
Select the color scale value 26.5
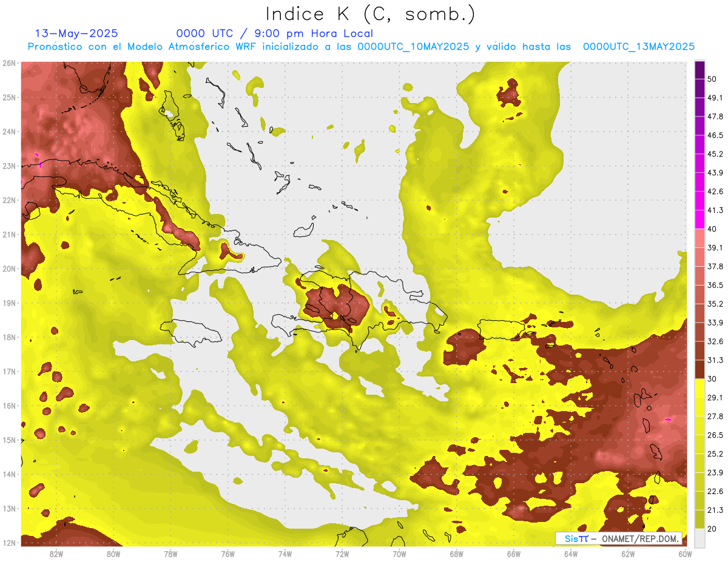(716, 435)
